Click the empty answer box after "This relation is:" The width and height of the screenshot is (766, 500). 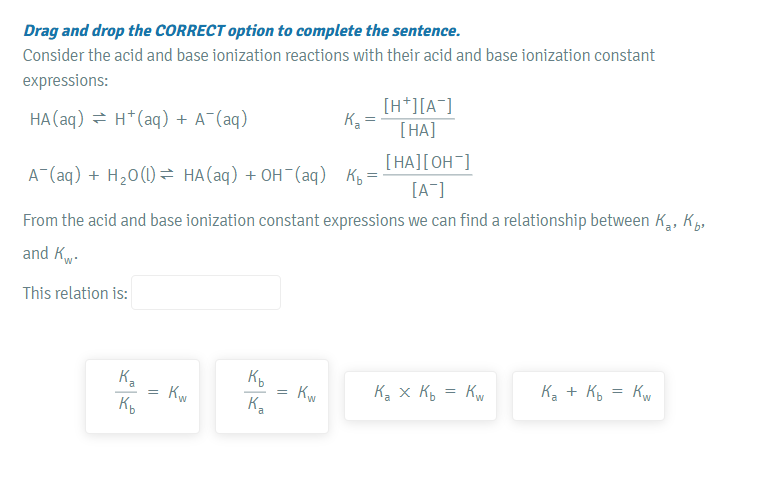(206, 293)
